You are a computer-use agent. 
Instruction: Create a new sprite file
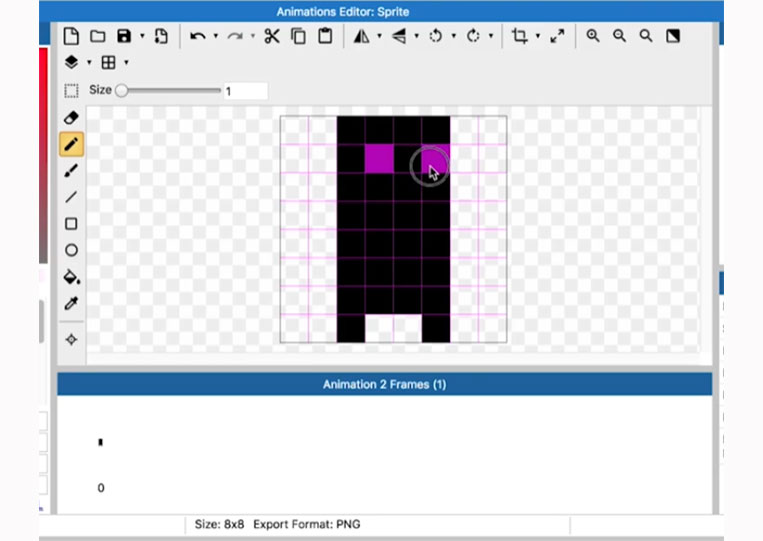[71, 36]
